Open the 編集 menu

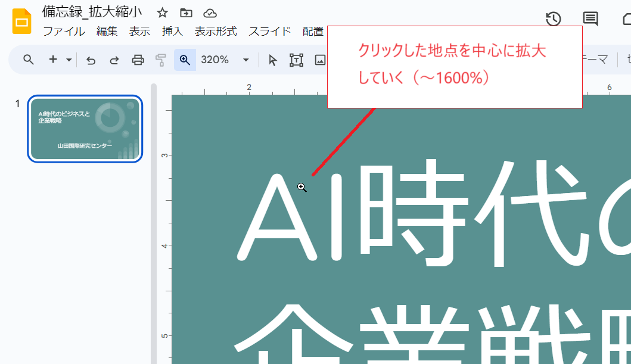[x=107, y=32]
